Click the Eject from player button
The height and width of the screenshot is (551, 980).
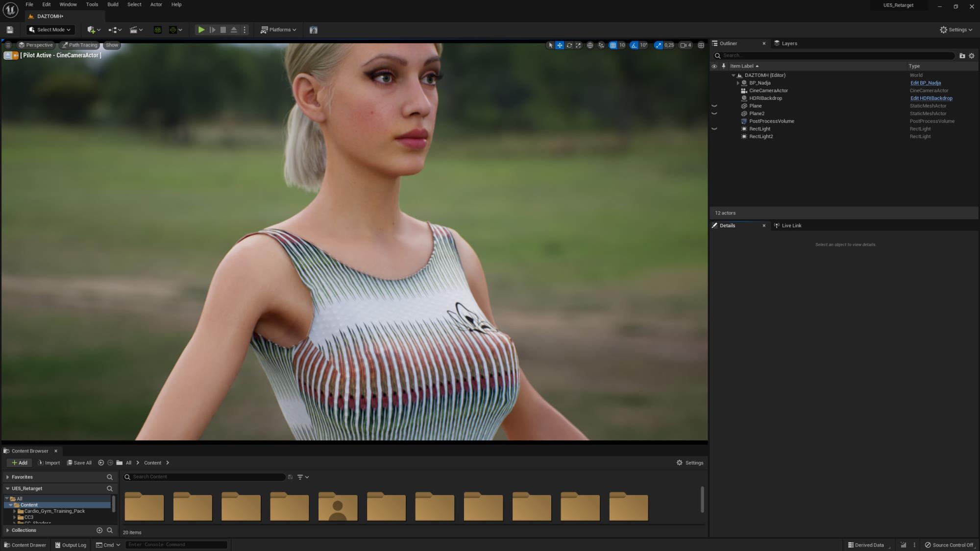(234, 30)
